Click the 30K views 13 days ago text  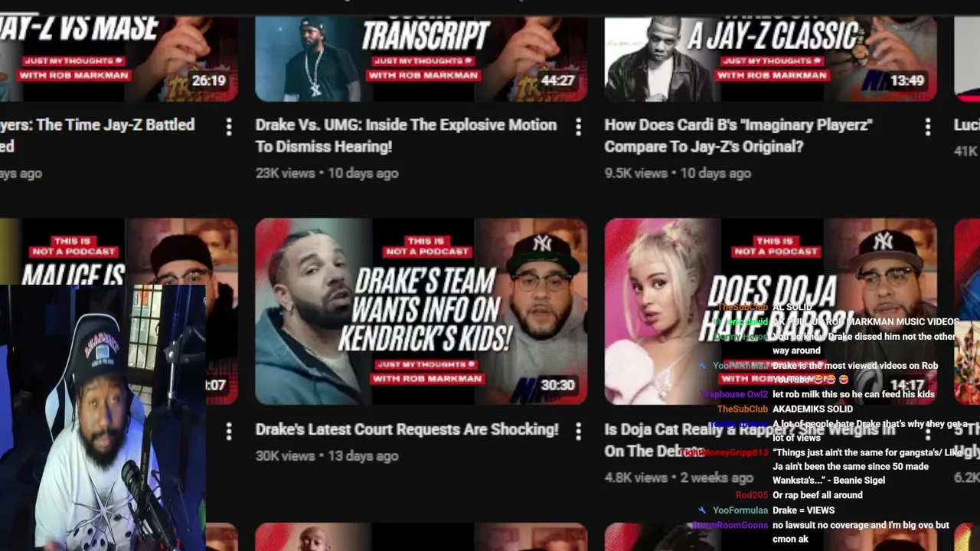click(x=327, y=455)
